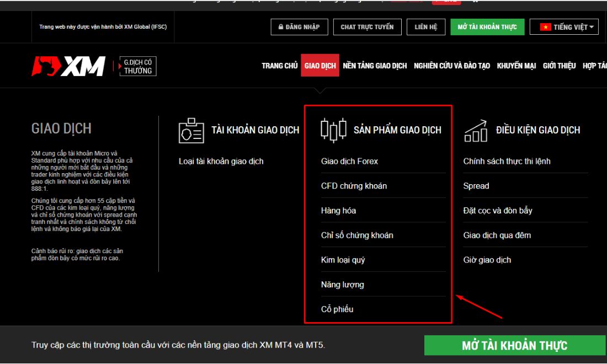Click the 'Cảnh báo rủi ro' risk warning text
The width and height of the screenshot is (607, 364).
77,255
